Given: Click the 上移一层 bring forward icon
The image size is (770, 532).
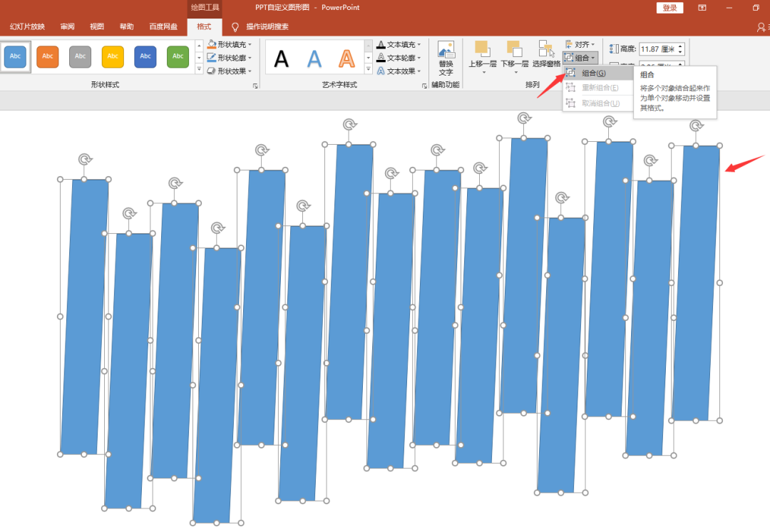Looking at the screenshot, I should pos(482,50).
